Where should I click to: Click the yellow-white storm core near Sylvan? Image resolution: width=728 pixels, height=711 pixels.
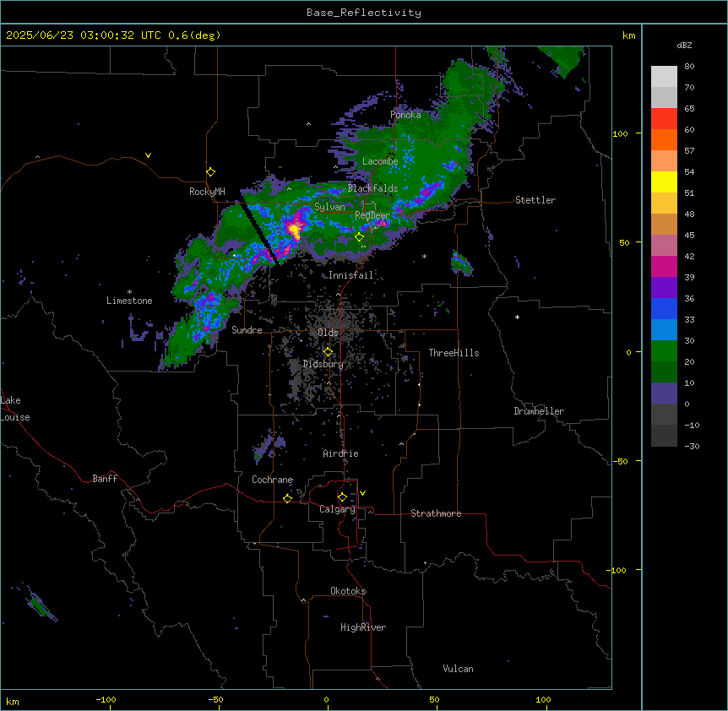[x=295, y=230]
